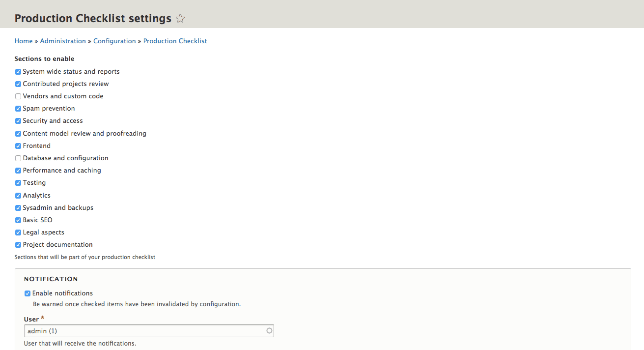644x350 pixels.
Task: Click the autocomplete circle in User field
Action: [x=269, y=331]
